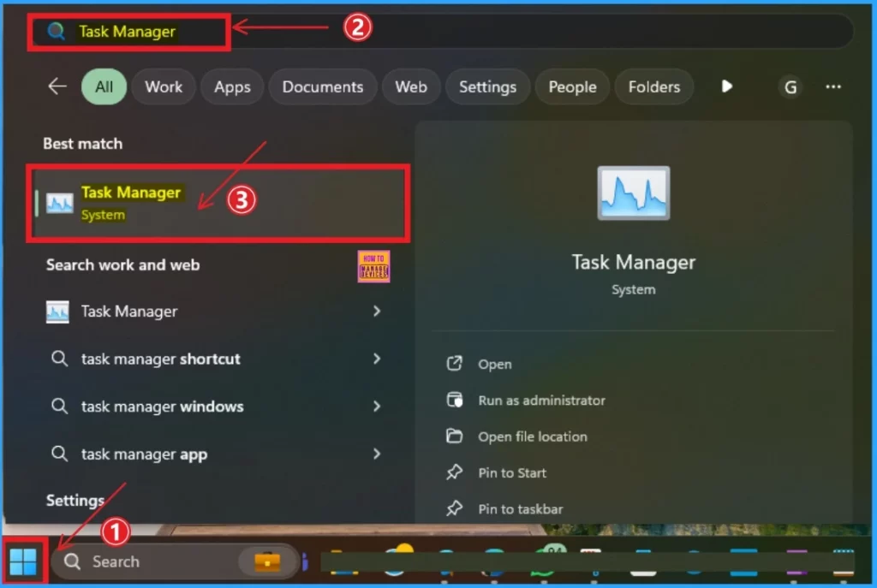Open the three-dot more options menu
877x588 pixels.
(x=833, y=86)
